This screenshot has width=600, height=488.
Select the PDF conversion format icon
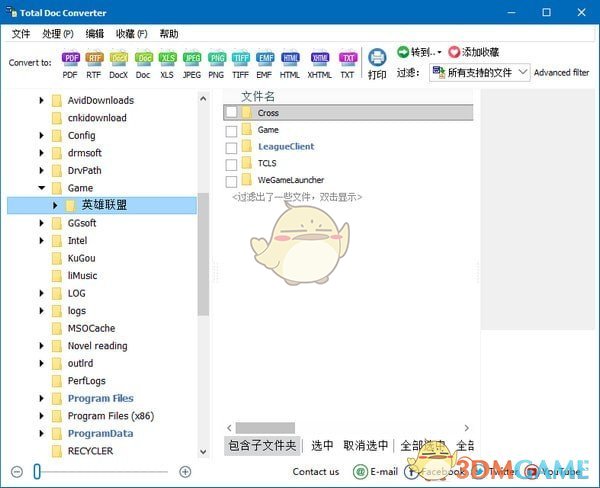(x=71, y=59)
